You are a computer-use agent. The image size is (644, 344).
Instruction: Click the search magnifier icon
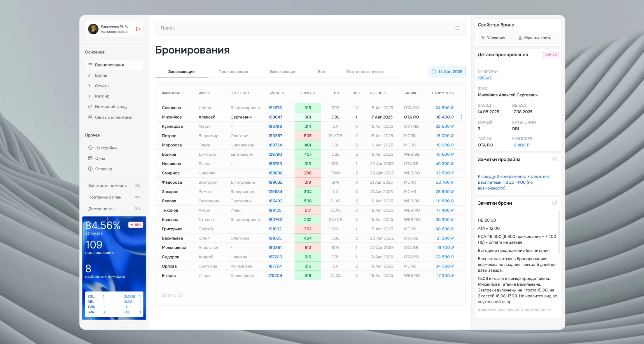pos(457,28)
